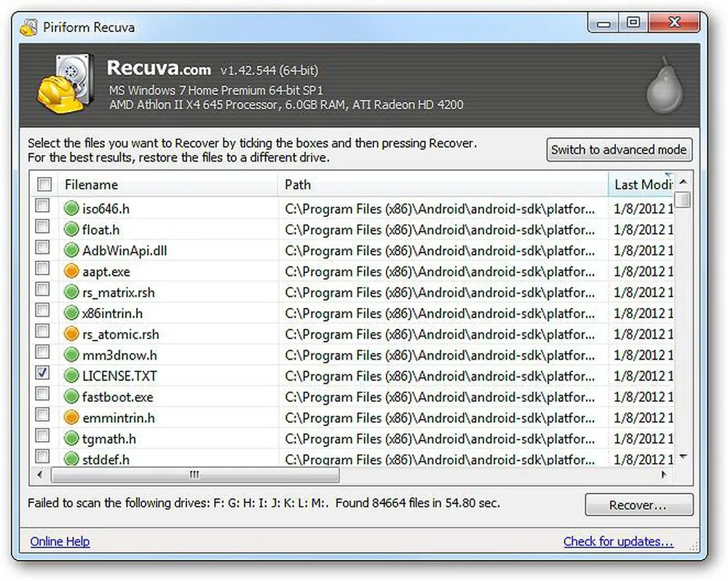Click the orange status icon for emmintrin.h
This screenshot has height=581, width=728.
pyautogui.click(x=71, y=418)
